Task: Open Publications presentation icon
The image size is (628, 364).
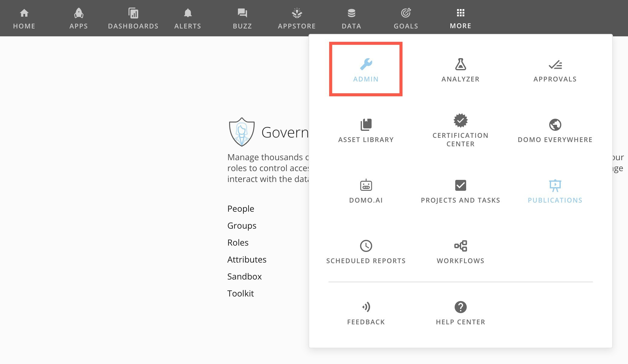Action: (x=555, y=185)
